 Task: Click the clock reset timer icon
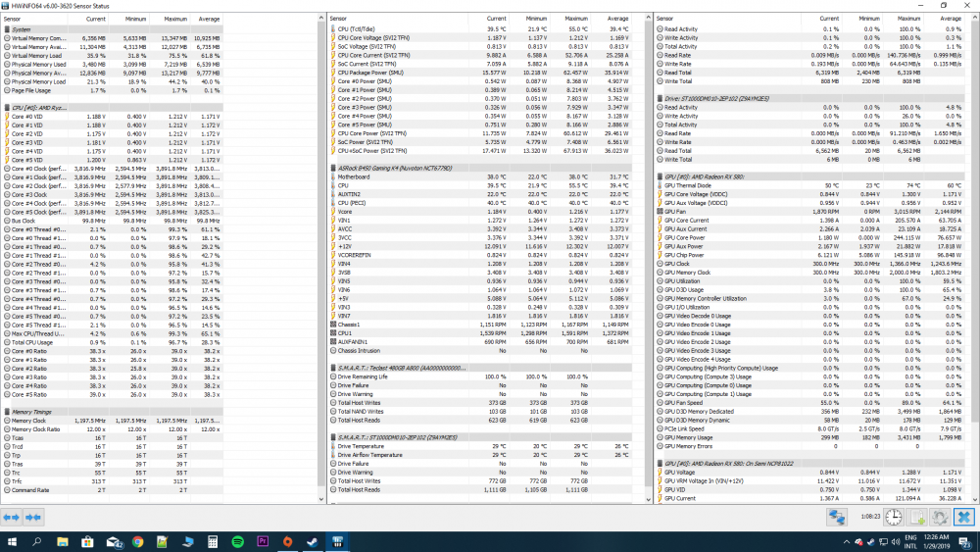(x=894, y=517)
